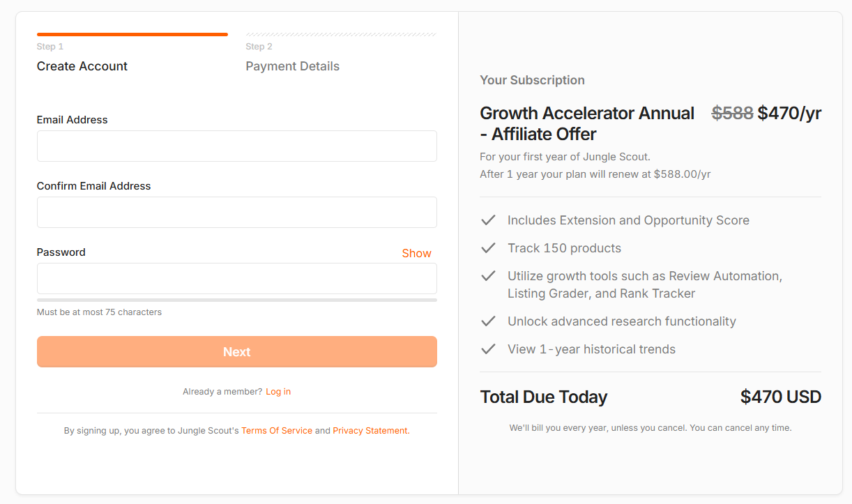Click checkmark beside Extension and Opportunity Score
The height and width of the screenshot is (504, 852).
coord(488,220)
